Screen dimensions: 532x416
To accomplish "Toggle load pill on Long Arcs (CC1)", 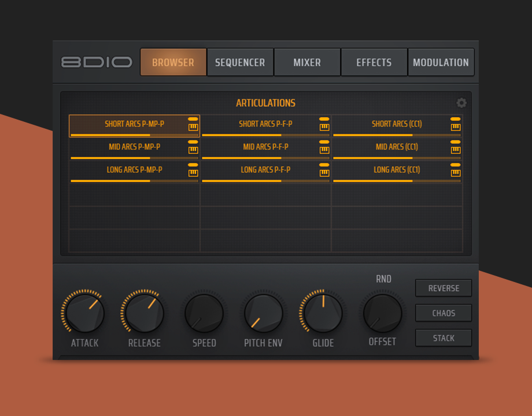I will [456, 165].
